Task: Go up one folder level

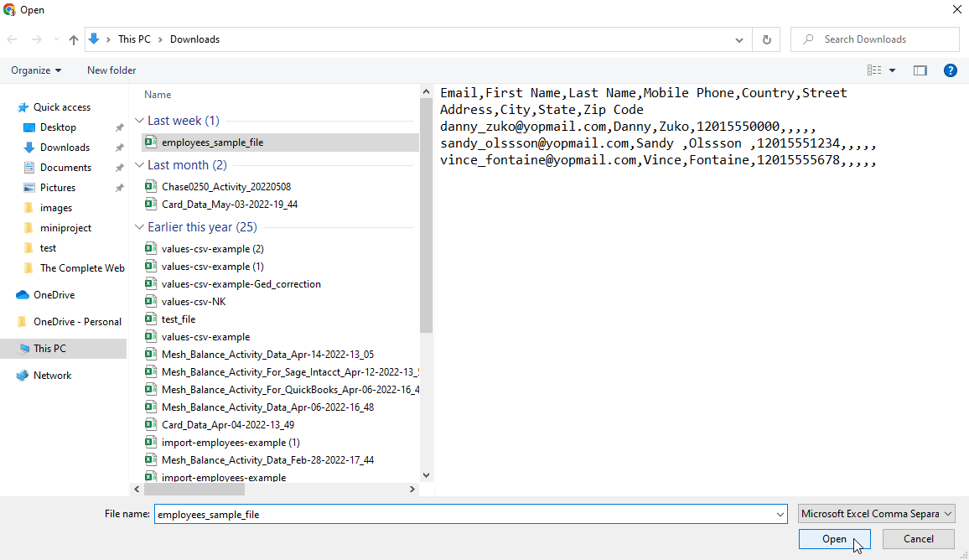Action: tap(74, 39)
